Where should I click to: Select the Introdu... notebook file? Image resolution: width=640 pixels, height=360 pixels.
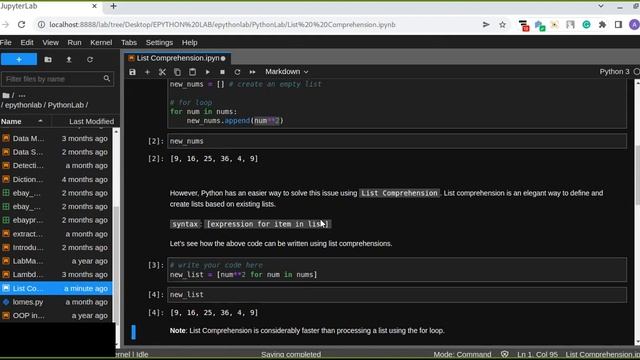[x=56, y=247]
